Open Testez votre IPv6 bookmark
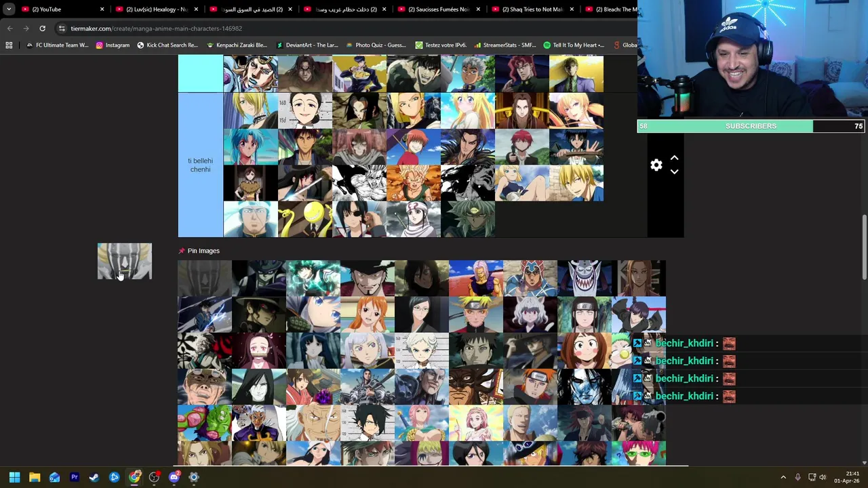This screenshot has height=488, width=868. 440,45
